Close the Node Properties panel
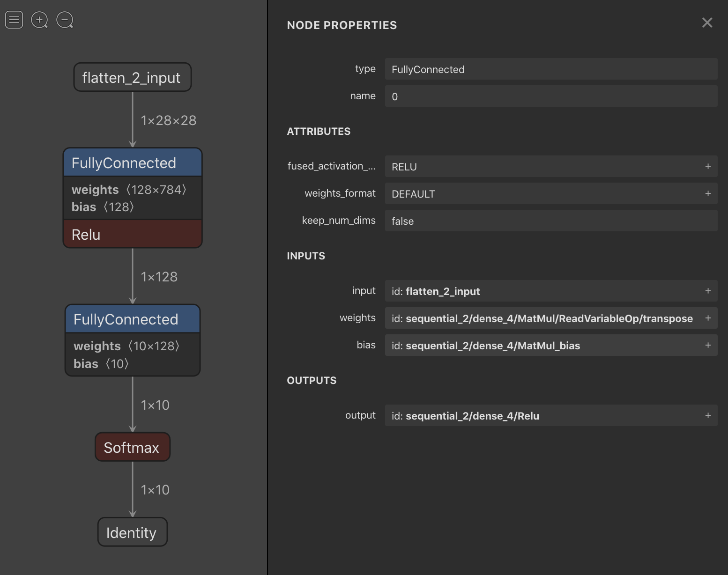This screenshot has height=575, width=728. [707, 22]
